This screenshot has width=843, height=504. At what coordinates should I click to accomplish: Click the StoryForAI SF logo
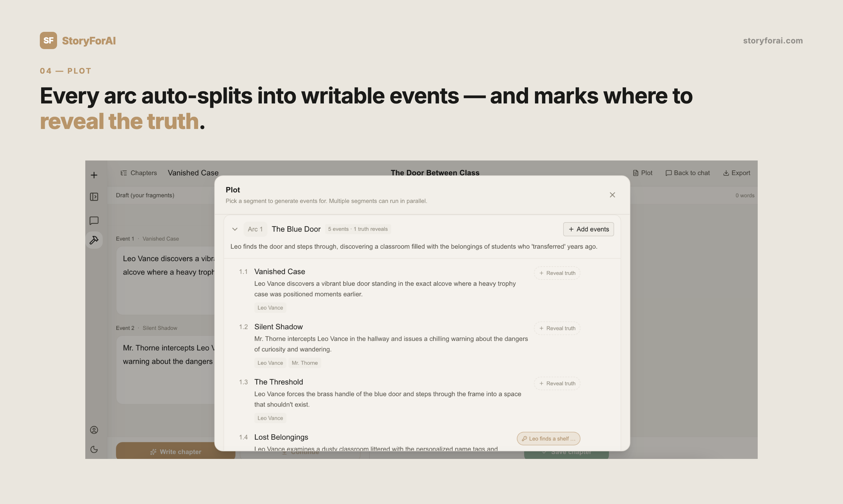[48, 40]
